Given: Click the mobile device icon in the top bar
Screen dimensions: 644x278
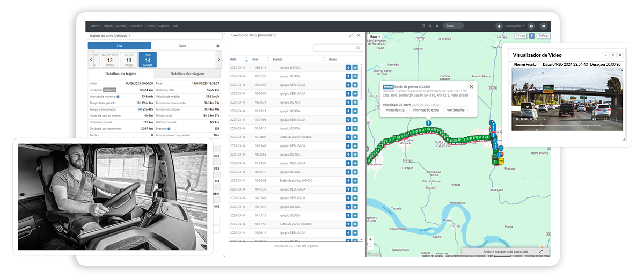Looking at the screenshot, I should (x=424, y=26).
